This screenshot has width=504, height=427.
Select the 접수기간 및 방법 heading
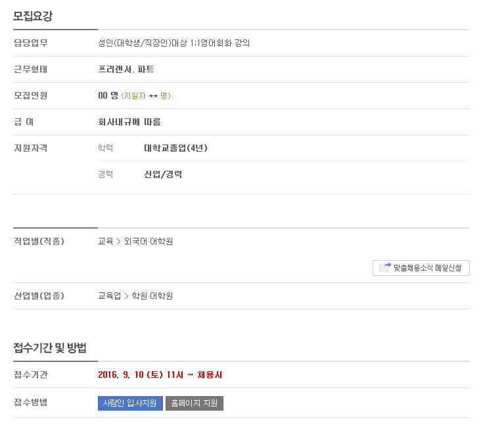50,348
